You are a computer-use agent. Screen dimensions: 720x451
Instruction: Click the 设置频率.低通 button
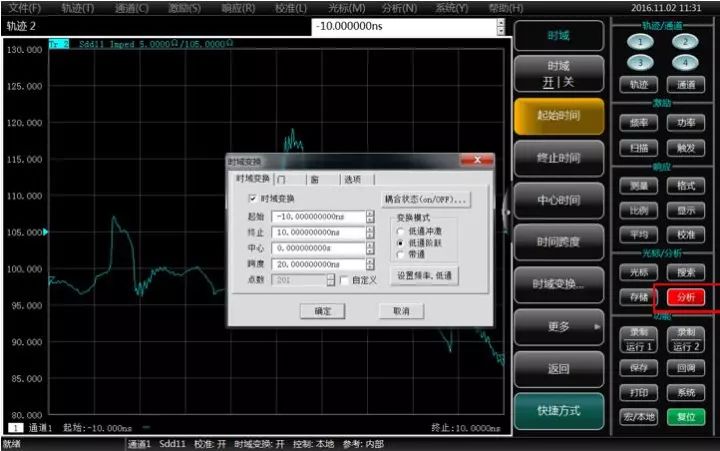coord(424,276)
